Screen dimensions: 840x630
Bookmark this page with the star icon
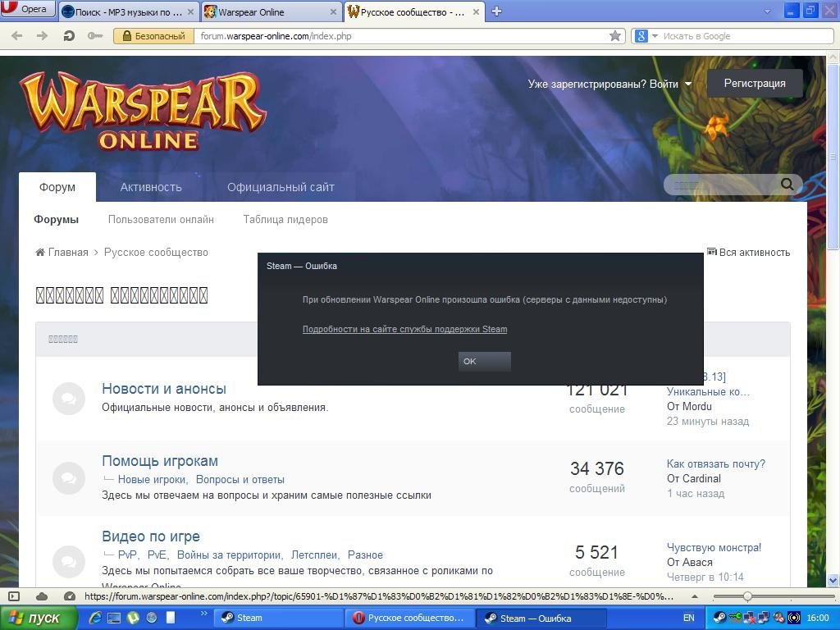pos(615,36)
